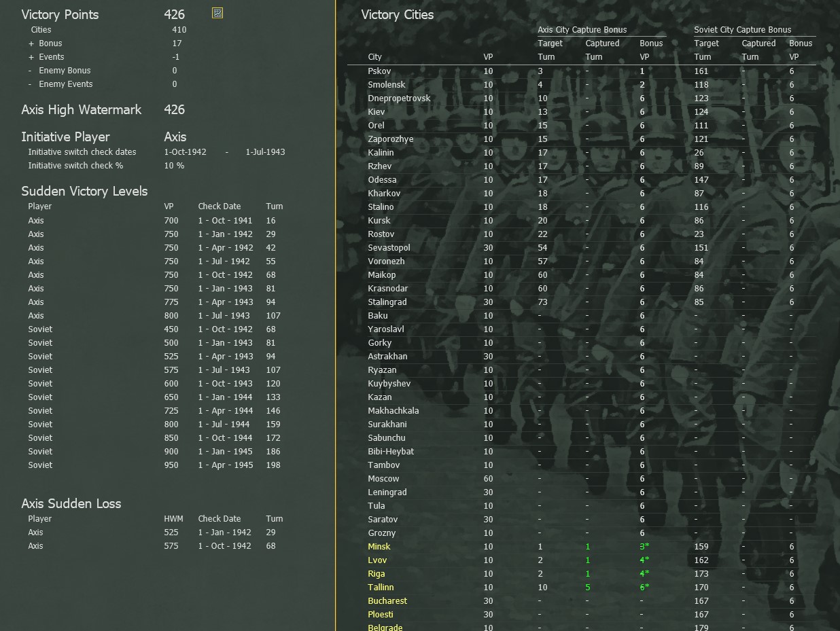Image resolution: width=840 pixels, height=631 pixels.
Task: Click the Stalingrad city entry
Action: 388,302
